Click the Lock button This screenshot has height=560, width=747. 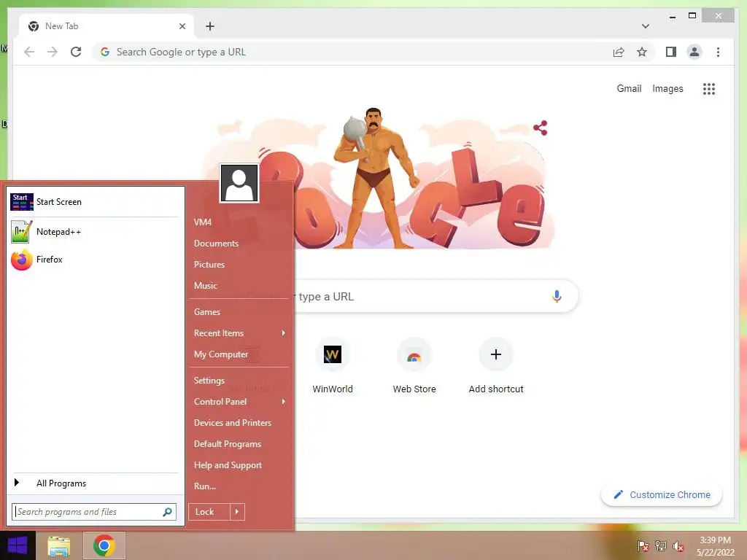point(209,512)
